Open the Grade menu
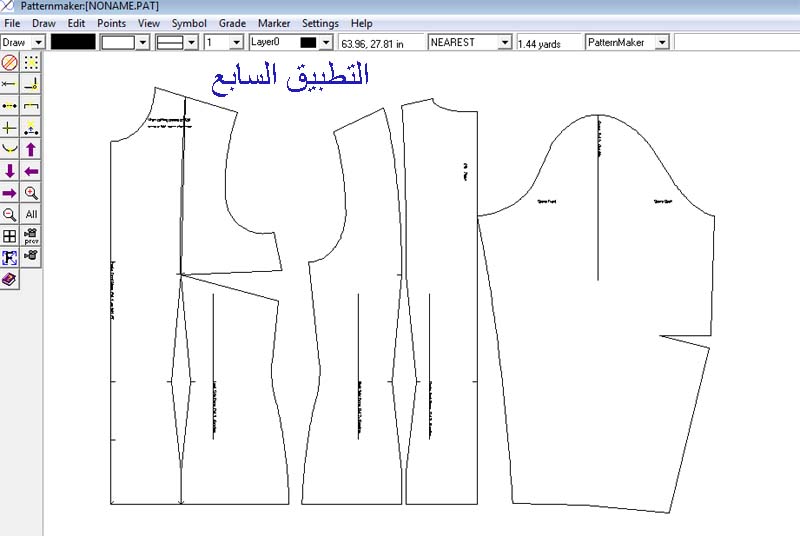Viewport: 800px width, 536px height. tap(232, 23)
